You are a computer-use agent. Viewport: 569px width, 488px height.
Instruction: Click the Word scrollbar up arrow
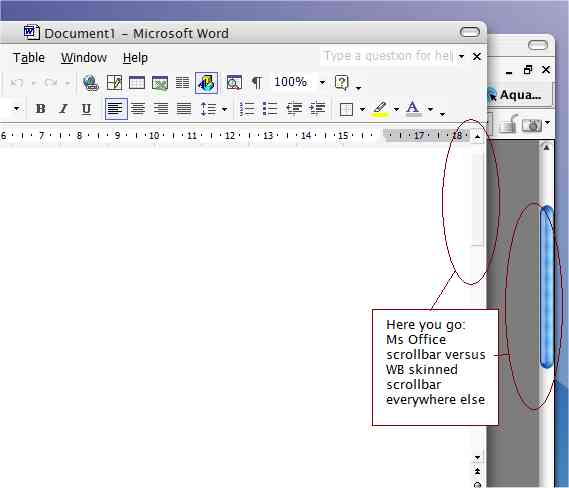[478, 137]
